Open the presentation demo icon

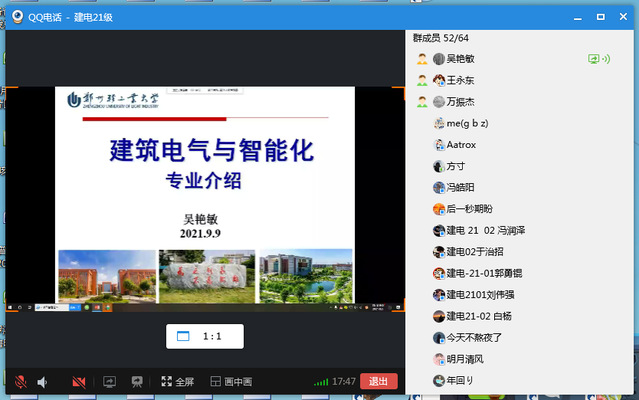(x=138, y=381)
